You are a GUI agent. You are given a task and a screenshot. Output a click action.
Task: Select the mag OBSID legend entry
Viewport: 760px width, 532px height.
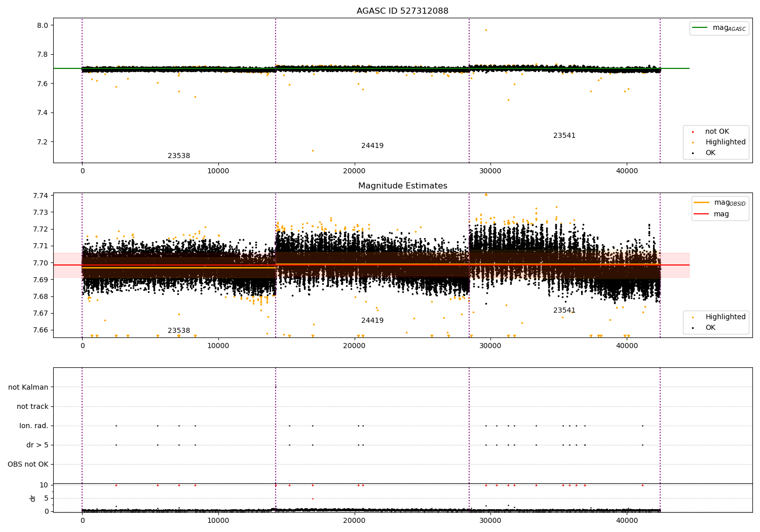click(x=719, y=203)
